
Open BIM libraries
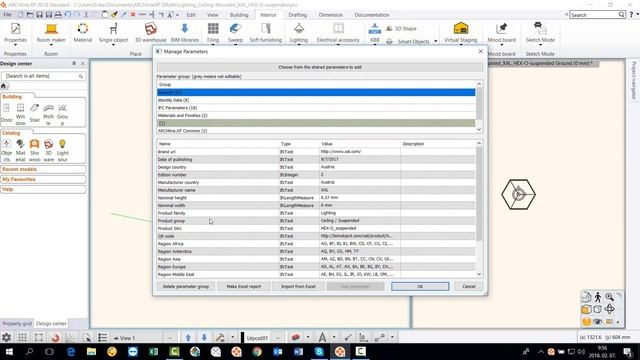(x=184, y=33)
